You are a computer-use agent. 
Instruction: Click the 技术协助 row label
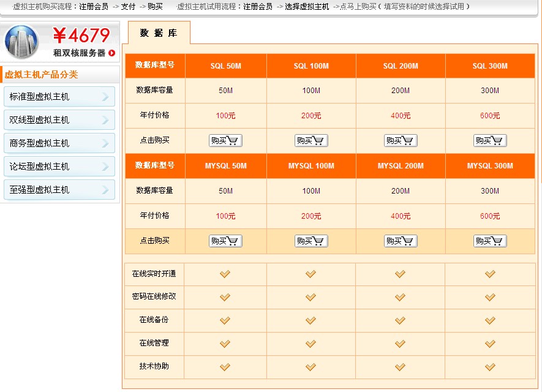pyautogui.click(x=154, y=366)
